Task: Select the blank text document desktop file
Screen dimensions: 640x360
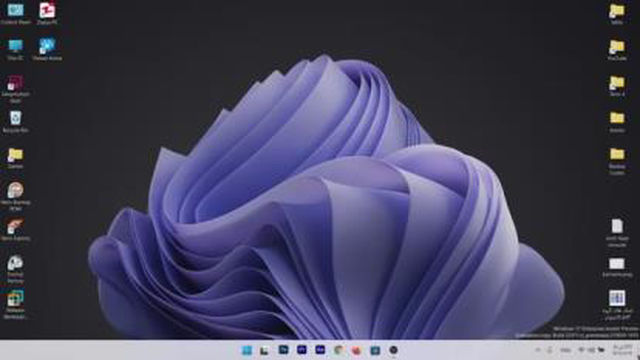Action: (617, 233)
